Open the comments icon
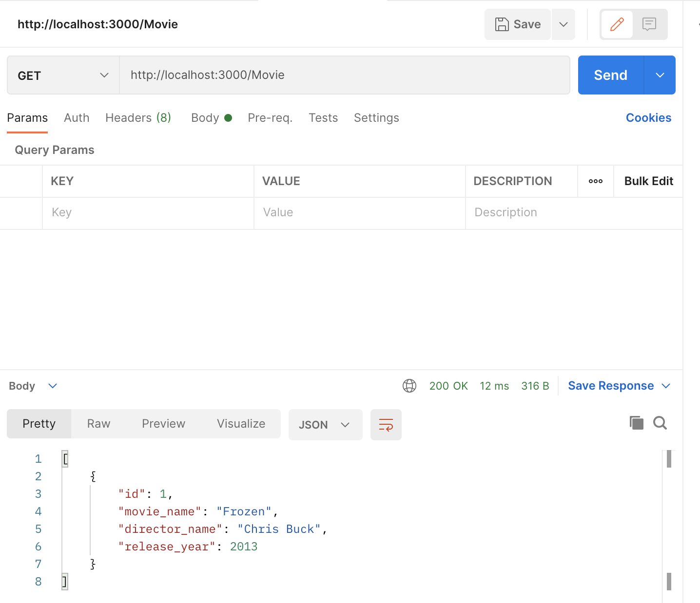 (649, 24)
